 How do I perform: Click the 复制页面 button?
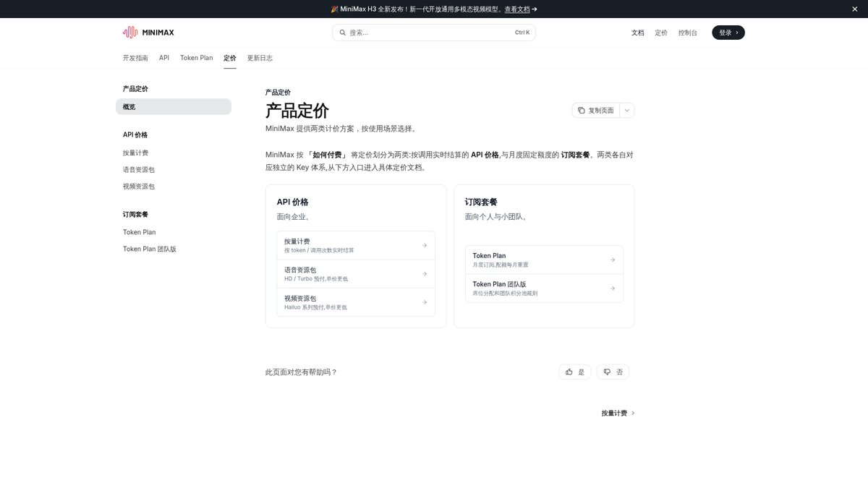pyautogui.click(x=596, y=111)
